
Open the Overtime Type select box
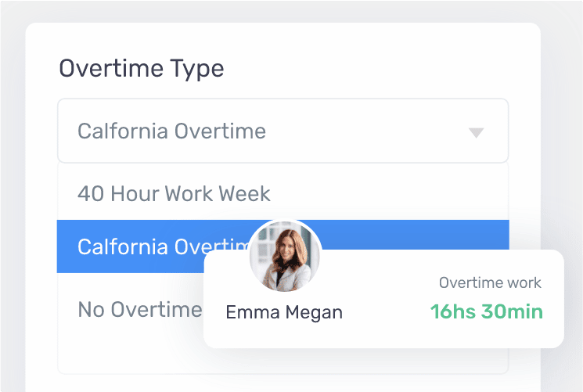pos(283,131)
